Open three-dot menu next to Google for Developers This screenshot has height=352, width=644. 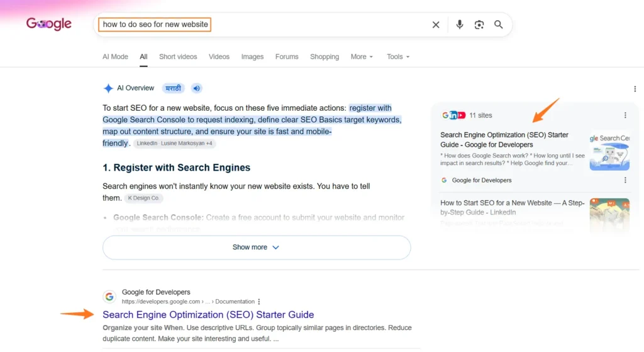(625, 180)
